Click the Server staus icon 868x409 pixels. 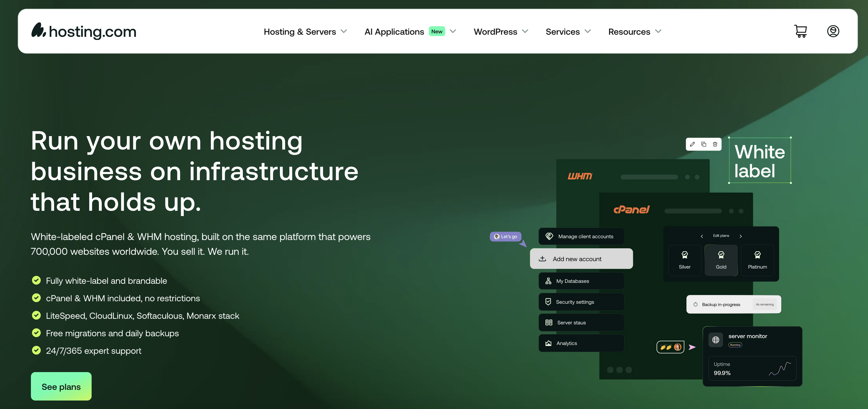click(549, 322)
